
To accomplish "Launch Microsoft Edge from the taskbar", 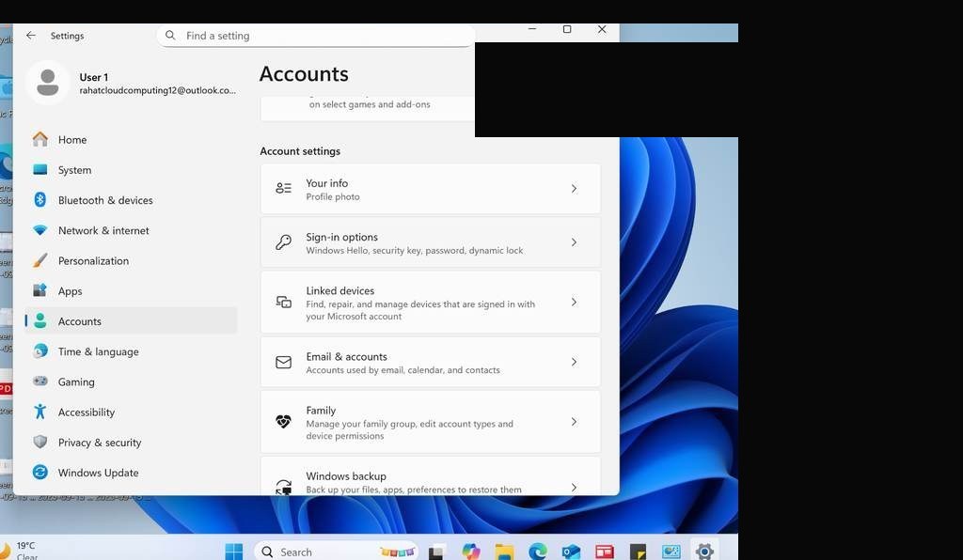I will (537, 552).
